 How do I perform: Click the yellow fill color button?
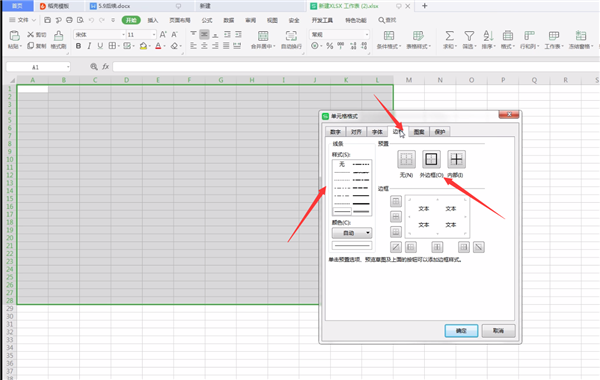143,46
